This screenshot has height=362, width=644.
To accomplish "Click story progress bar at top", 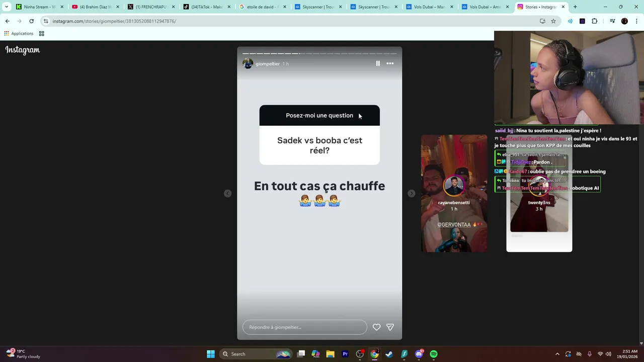I will tap(319, 53).
